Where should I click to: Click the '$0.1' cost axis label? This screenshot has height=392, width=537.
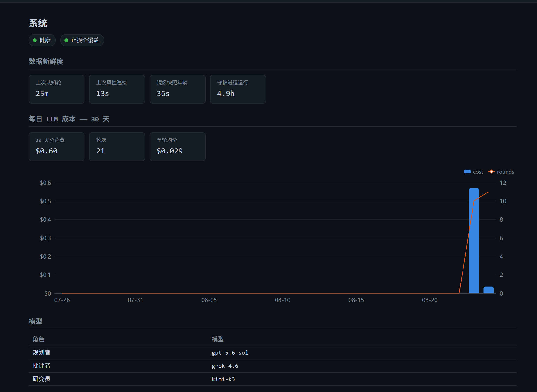coord(45,275)
